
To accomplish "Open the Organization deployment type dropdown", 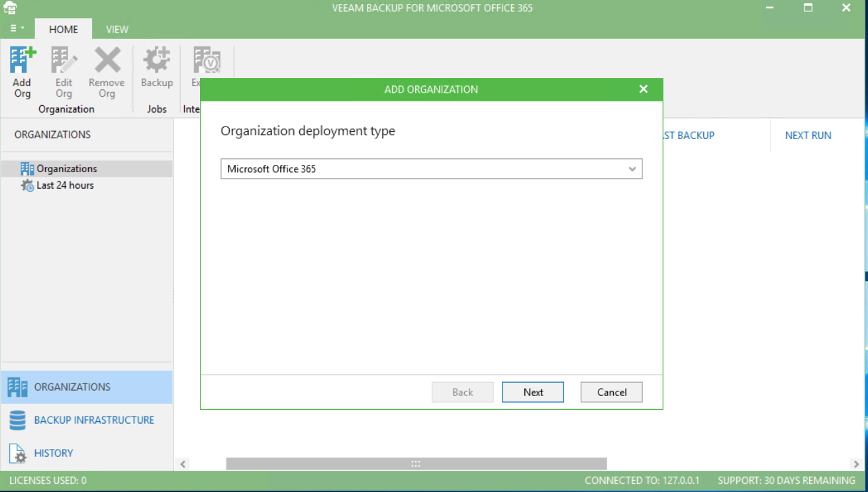I will coord(432,169).
